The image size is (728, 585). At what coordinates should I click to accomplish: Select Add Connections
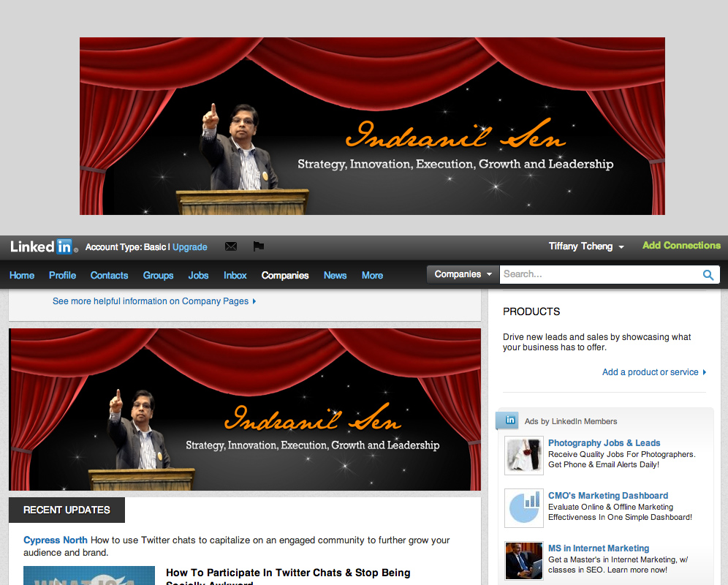[680, 246]
